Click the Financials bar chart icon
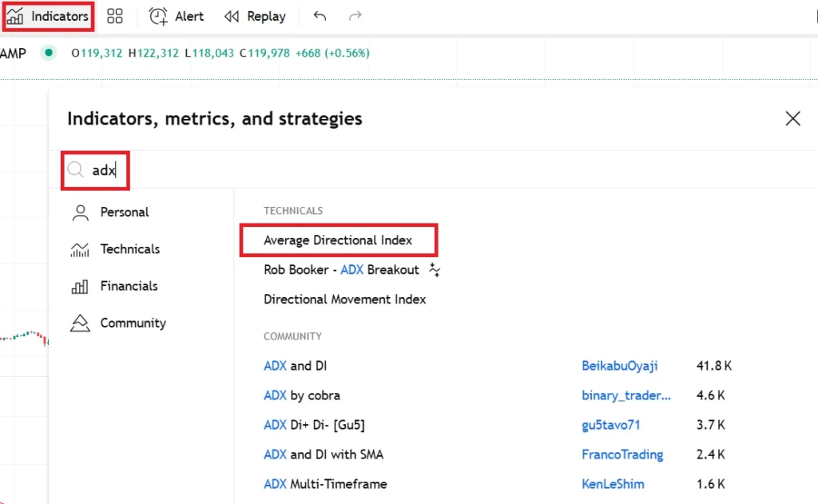Screen dimensions: 818x504 pyautogui.click(x=80, y=287)
